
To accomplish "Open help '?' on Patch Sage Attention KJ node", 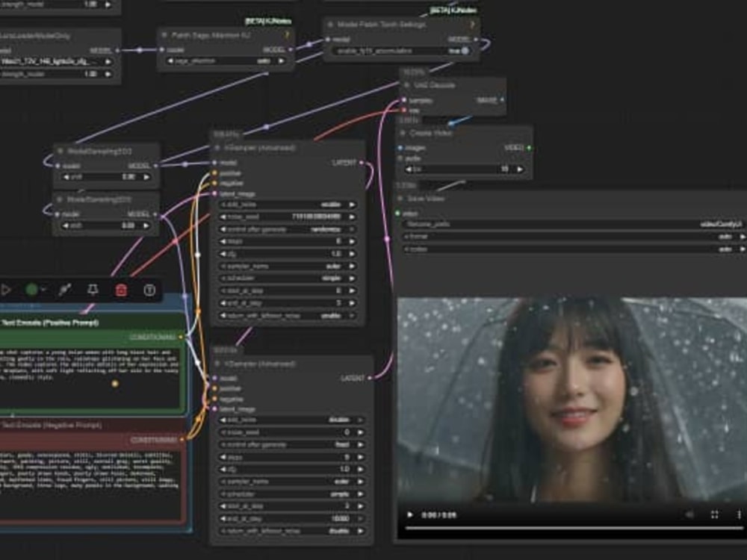I will click(x=287, y=35).
